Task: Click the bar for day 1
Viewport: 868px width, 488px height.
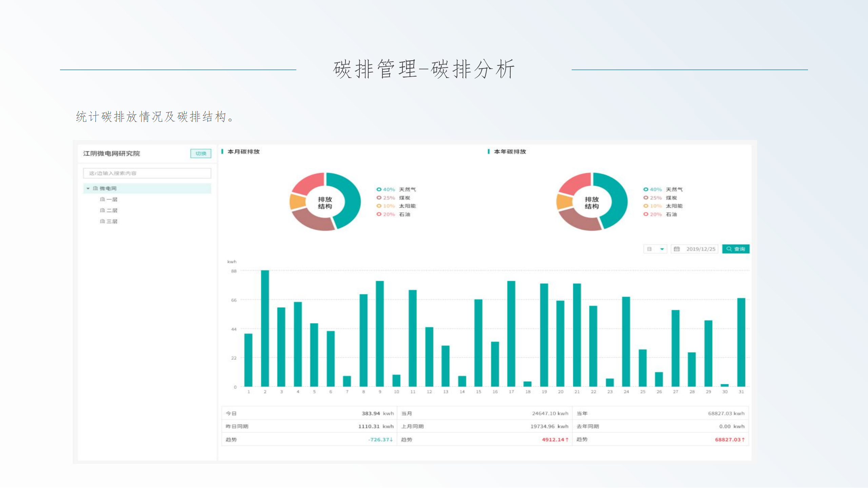Action: point(249,360)
